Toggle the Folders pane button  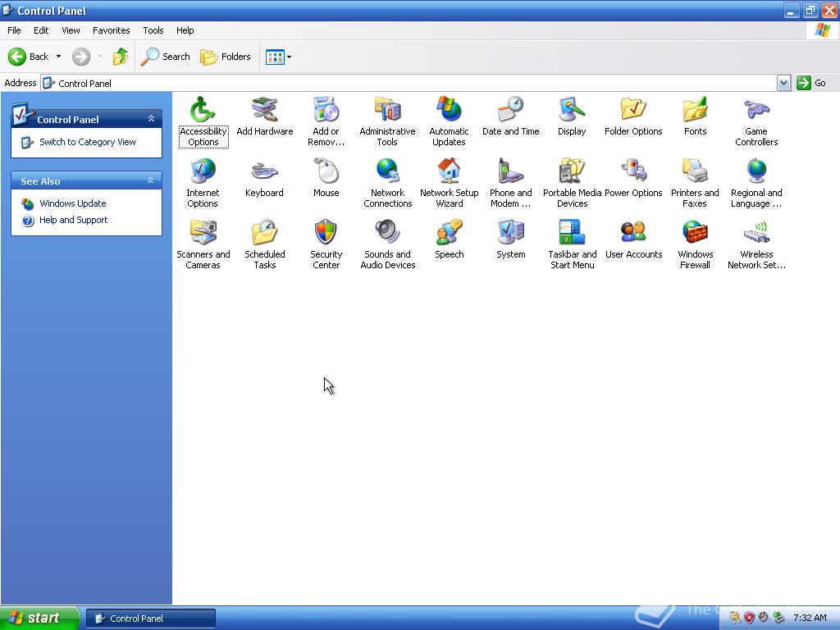click(x=225, y=57)
